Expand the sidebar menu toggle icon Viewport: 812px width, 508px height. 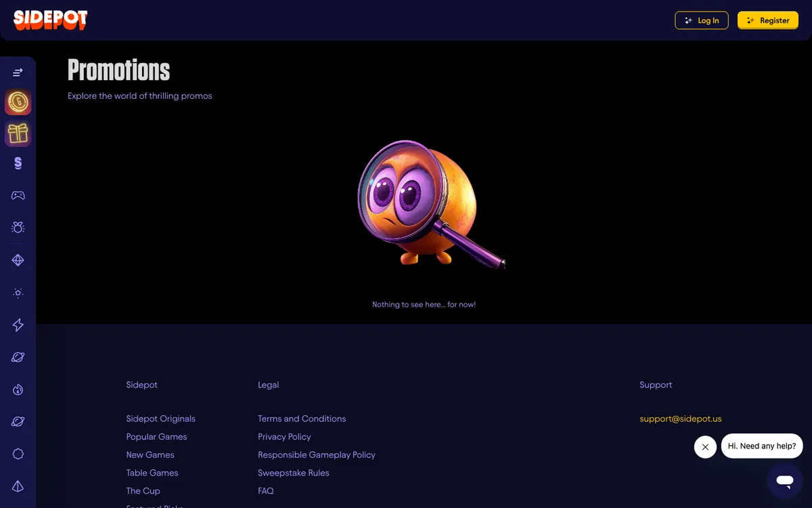click(18, 72)
